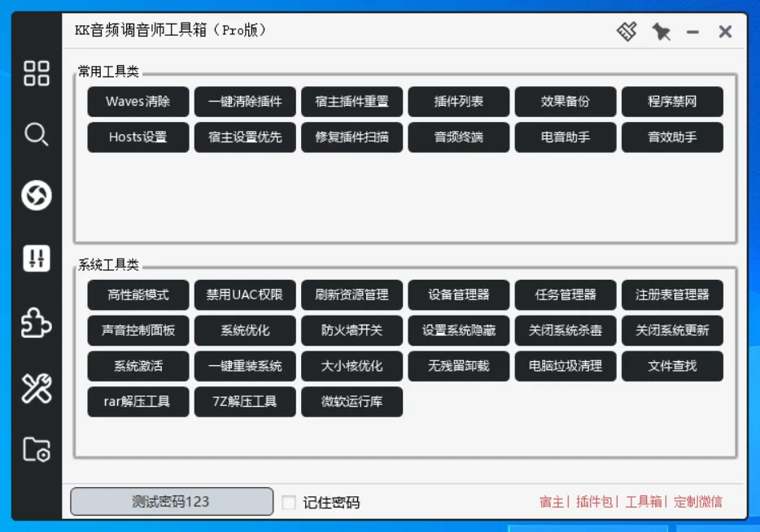The width and height of the screenshot is (760, 532).
Task: Open the puzzle piece plugin icon
Action: point(37,323)
